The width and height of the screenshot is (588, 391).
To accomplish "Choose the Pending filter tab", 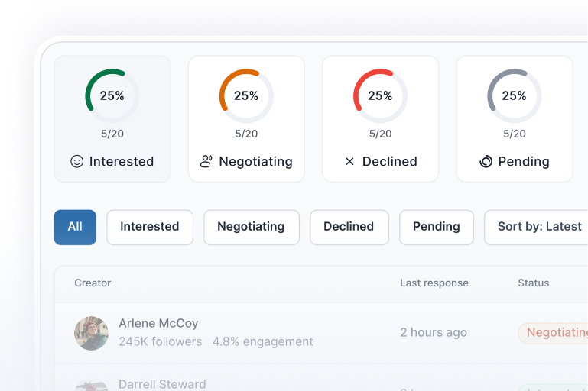I will [x=437, y=227].
